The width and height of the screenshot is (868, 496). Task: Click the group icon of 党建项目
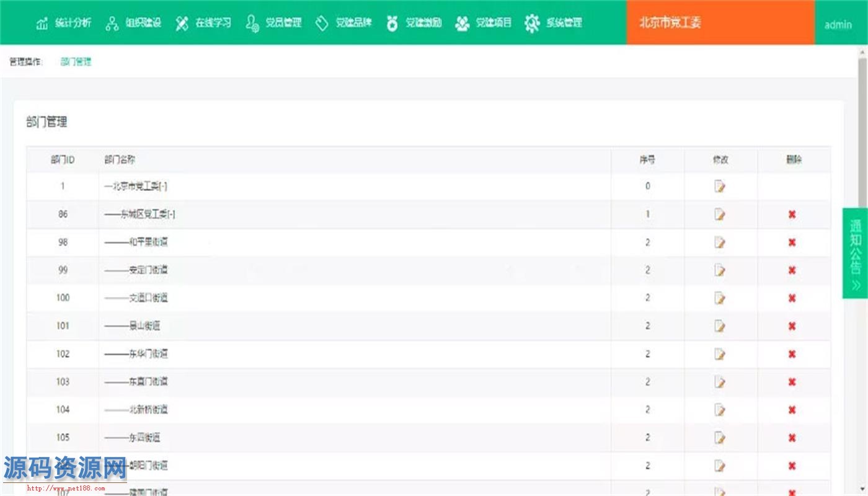(462, 24)
